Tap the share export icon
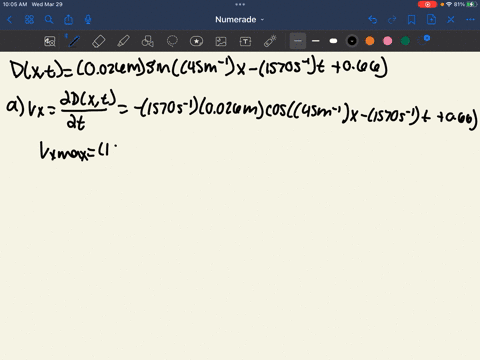This screenshot has height=360, width=480. 69,20
